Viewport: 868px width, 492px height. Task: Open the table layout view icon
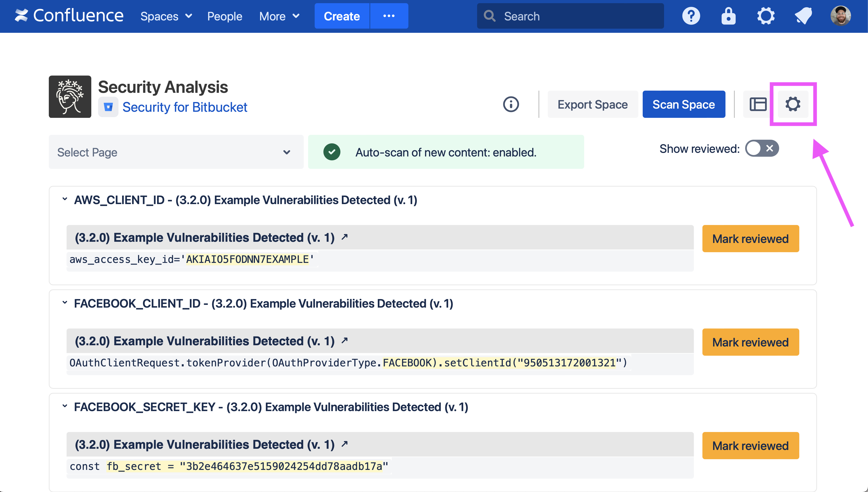758,104
